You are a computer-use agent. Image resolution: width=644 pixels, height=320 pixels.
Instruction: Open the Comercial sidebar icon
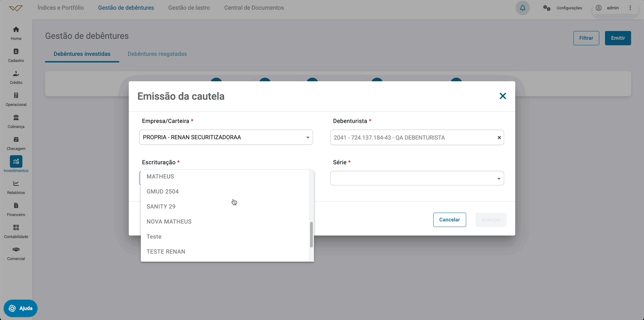click(16, 249)
